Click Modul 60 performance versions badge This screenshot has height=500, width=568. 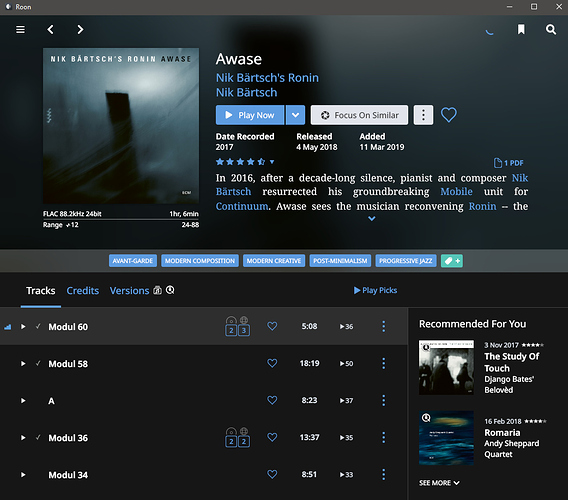(x=237, y=326)
